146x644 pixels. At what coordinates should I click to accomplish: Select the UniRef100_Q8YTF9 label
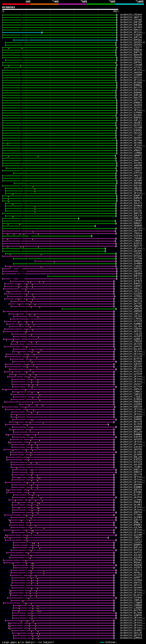tap(131, 635)
